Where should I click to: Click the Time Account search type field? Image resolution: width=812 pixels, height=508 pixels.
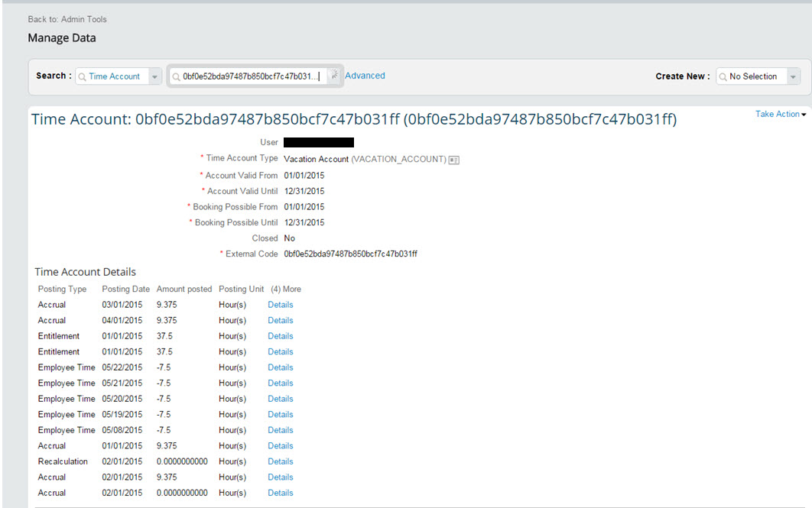tap(119, 76)
